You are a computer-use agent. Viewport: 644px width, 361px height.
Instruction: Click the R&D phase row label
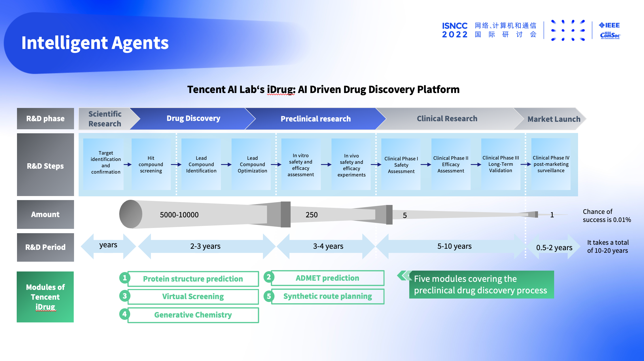46,119
